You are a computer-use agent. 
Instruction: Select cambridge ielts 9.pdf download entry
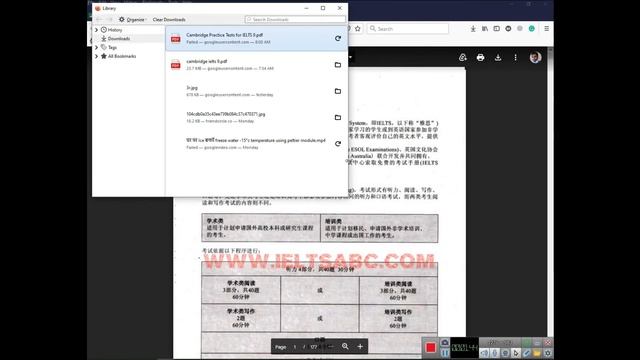point(257,64)
